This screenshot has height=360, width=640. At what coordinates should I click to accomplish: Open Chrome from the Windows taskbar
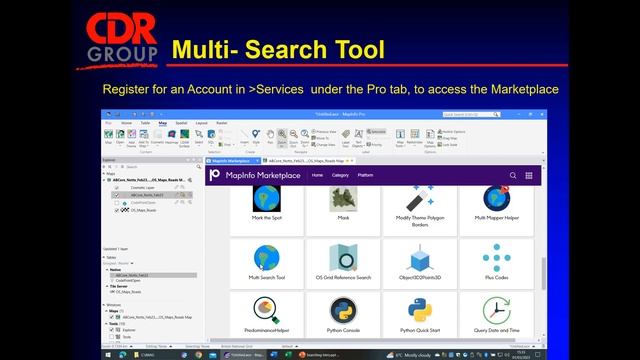pos(198,355)
